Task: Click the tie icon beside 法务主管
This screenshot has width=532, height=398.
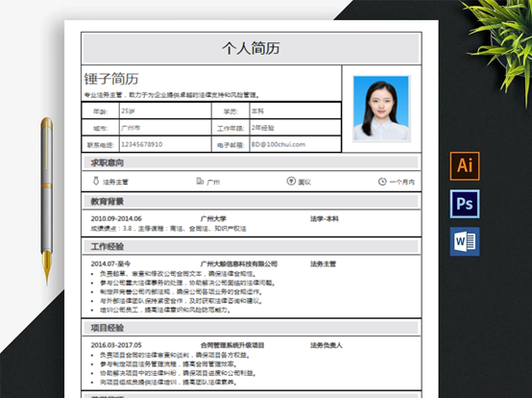Action: tap(96, 181)
